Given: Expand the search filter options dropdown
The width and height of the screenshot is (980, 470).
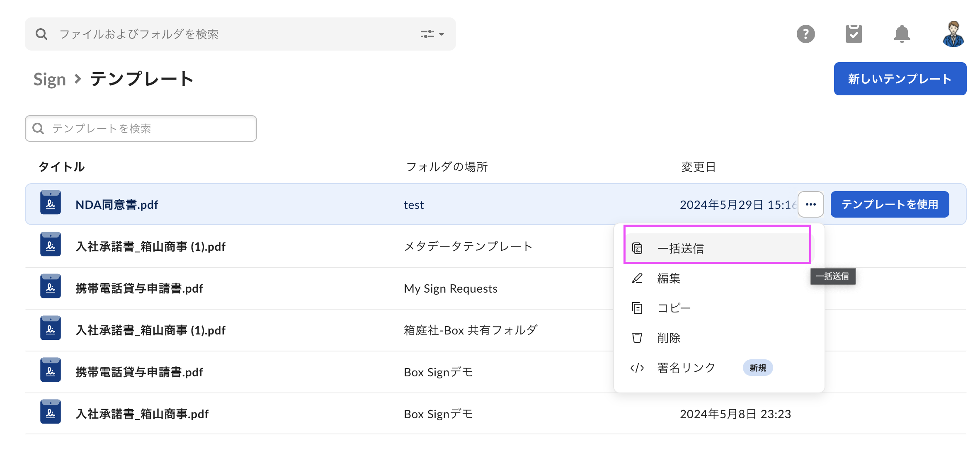Looking at the screenshot, I should tap(432, 34).
